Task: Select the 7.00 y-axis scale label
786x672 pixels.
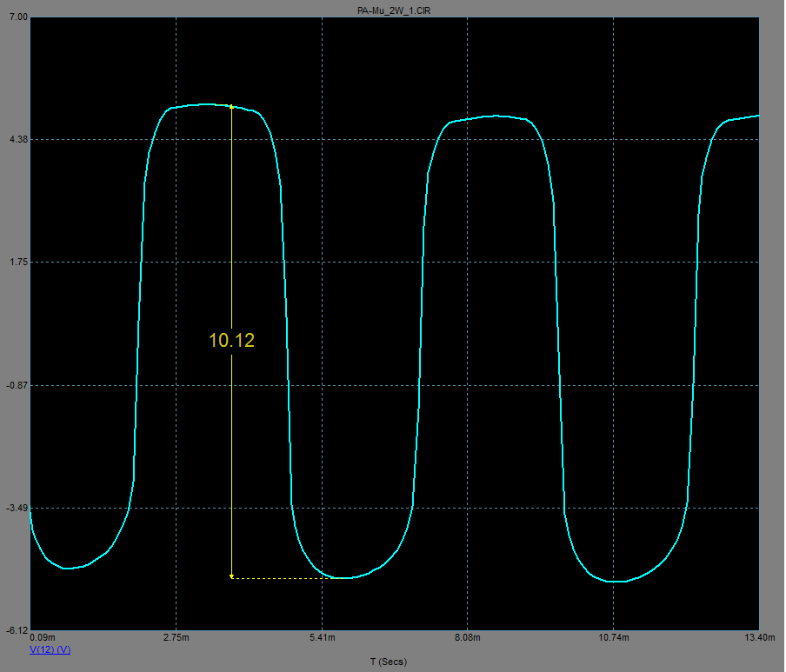Action: point(17,17)
